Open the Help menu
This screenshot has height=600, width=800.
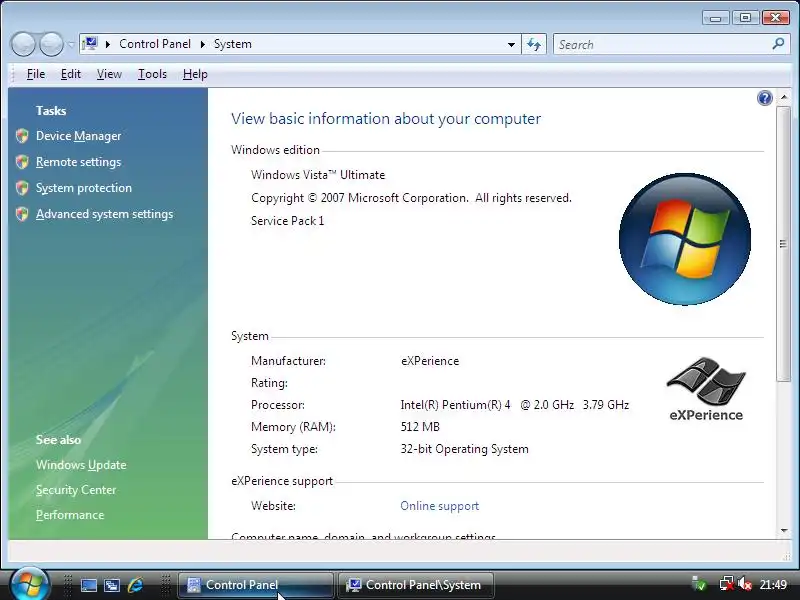tap(195, 74)
